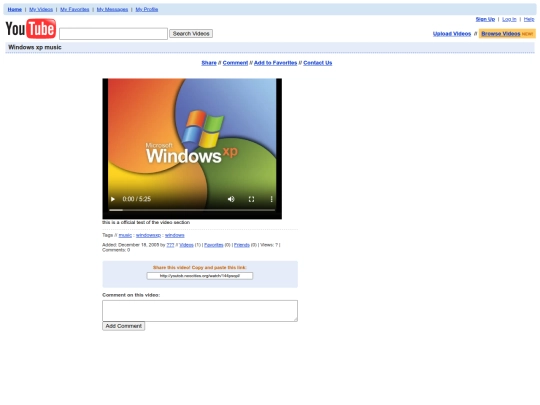Open My Favorites in the top navigation

(x=75, y=9)
